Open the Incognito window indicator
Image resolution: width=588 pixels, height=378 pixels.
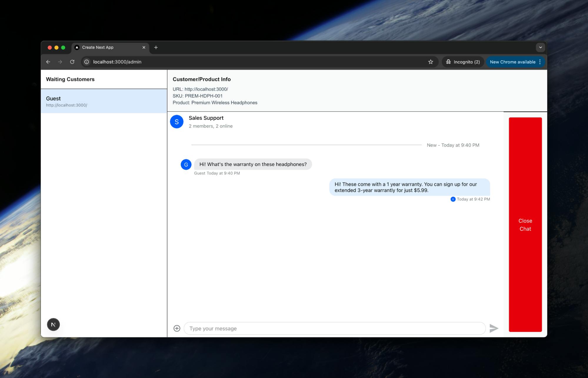[x=463, y=62]
